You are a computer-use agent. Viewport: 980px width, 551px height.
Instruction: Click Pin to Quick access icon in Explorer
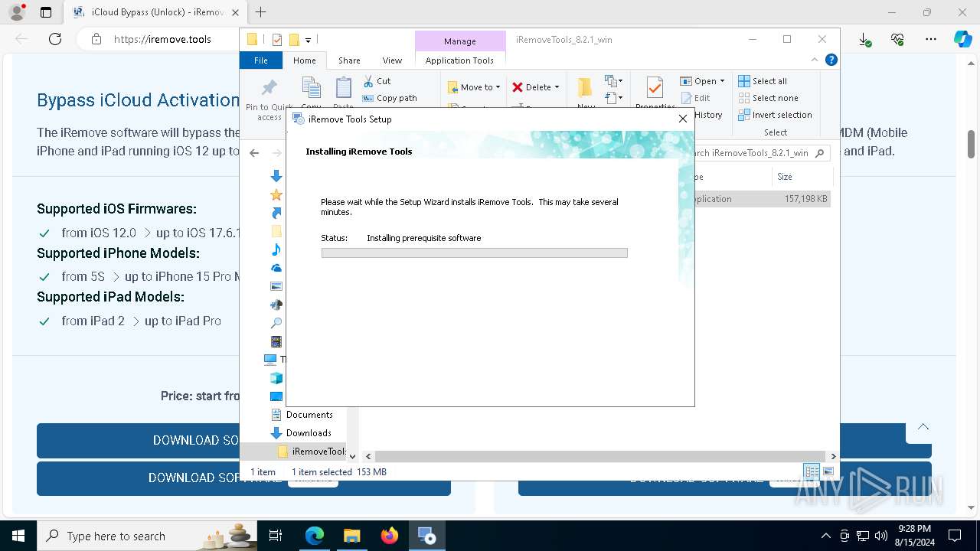269,87
